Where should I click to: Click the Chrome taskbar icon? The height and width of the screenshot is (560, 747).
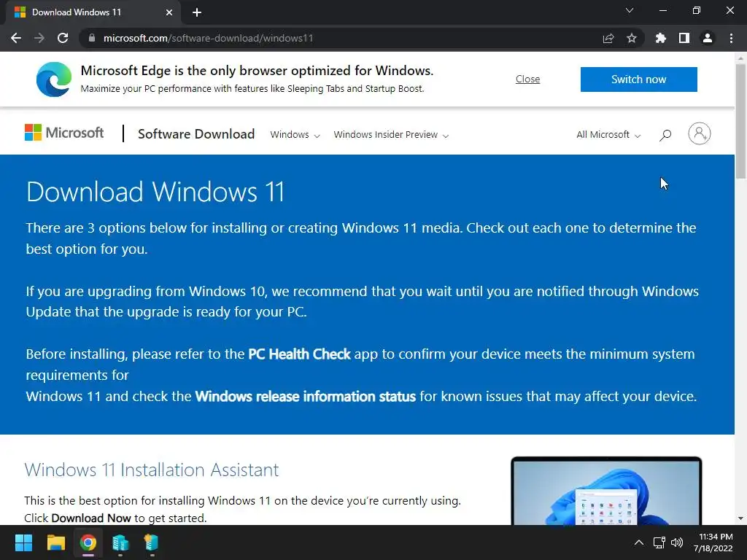[x=88, y=542]
